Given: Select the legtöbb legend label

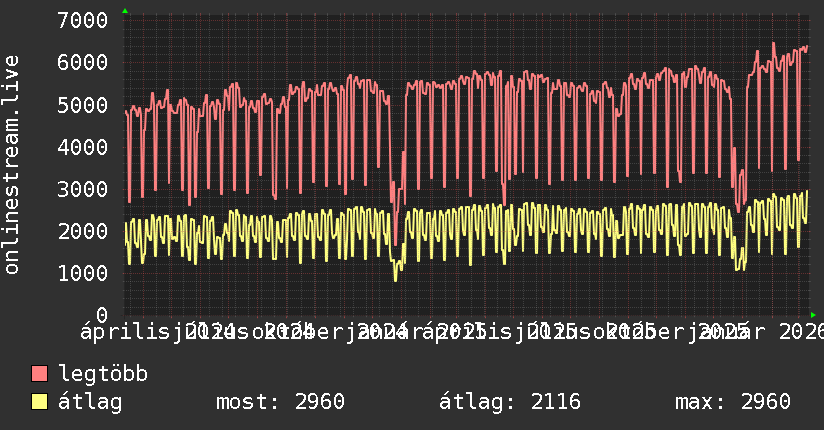Looking at the screenshot, I should pyautogui.click(x=103, y=374).
